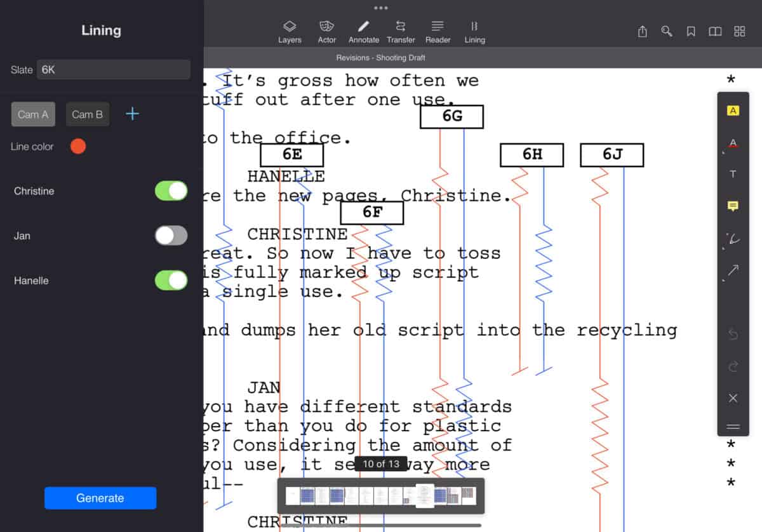
Task: Turn off Hanelle's lining toggle
Action: 170,280
